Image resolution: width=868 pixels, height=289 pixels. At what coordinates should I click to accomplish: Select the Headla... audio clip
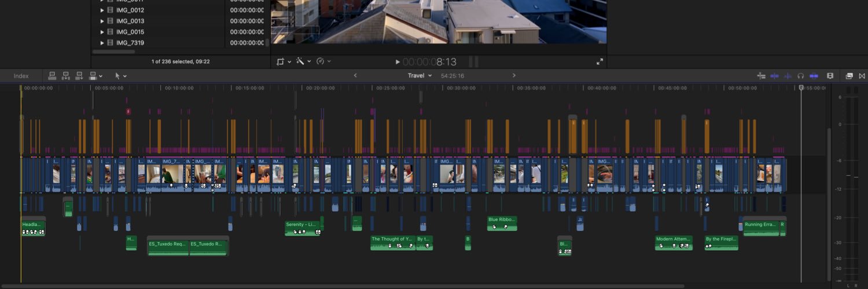(33, 228)
